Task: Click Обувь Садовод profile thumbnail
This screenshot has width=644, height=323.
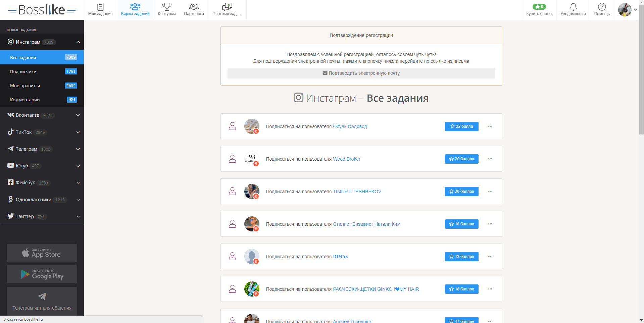Action: [x=252, y=126]
